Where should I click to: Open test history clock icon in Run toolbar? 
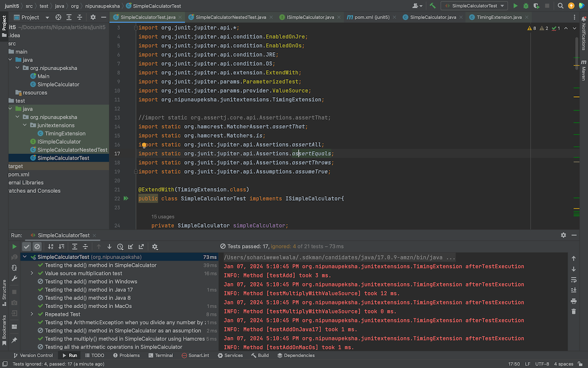pyautogui.click(x=120, y=247)
